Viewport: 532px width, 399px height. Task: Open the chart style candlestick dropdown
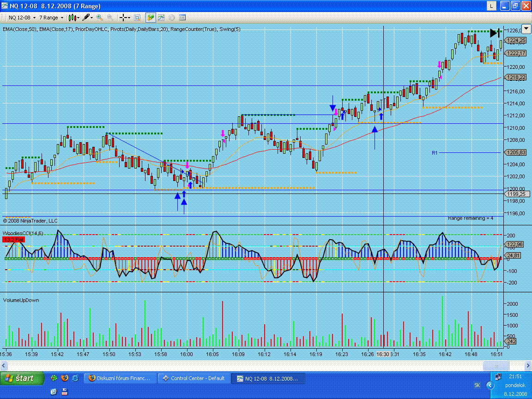pos(74,18)
